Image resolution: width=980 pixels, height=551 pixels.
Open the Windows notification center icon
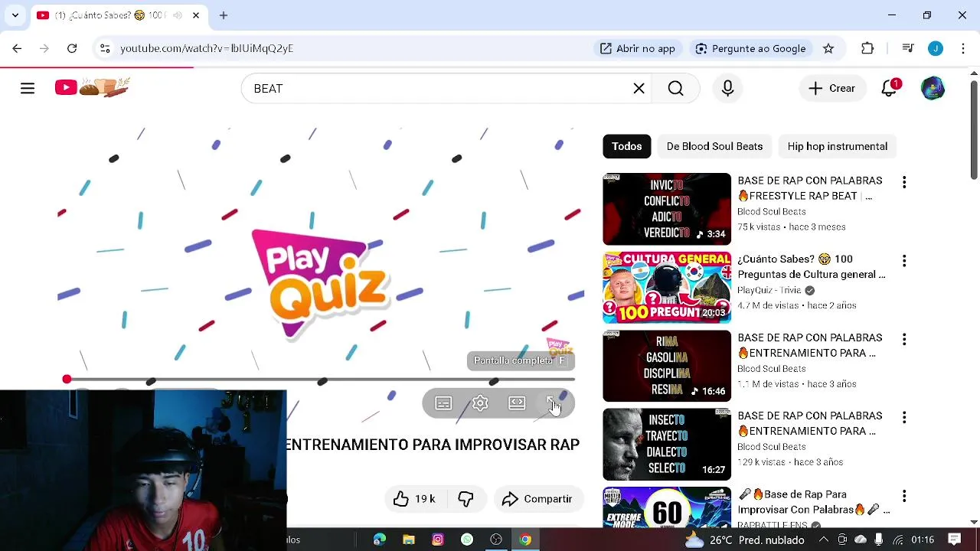954,540
